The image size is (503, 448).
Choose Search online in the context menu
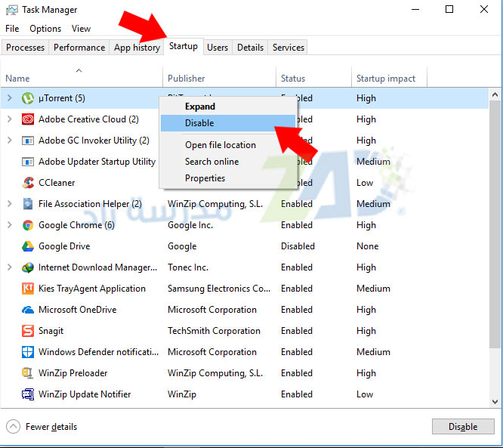228,162
